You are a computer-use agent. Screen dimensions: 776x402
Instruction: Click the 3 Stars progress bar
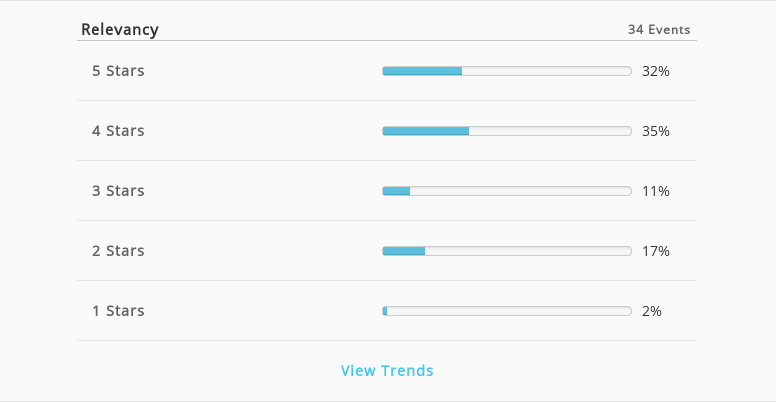[507, 191]
